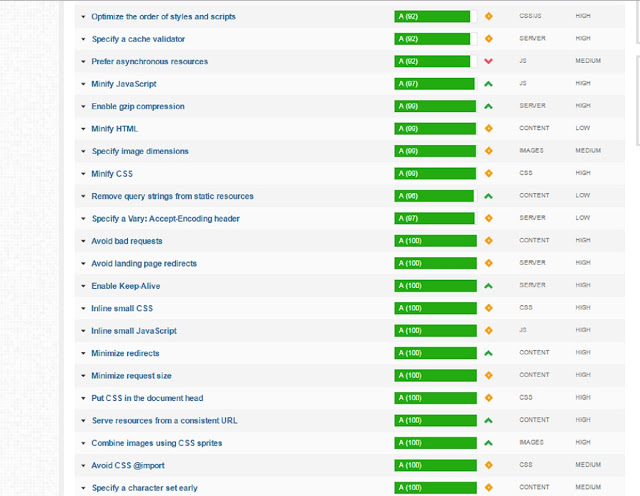
Task: Open the Avoid CSS @import link
Action: pyautogui.click(x=128, y=466)
